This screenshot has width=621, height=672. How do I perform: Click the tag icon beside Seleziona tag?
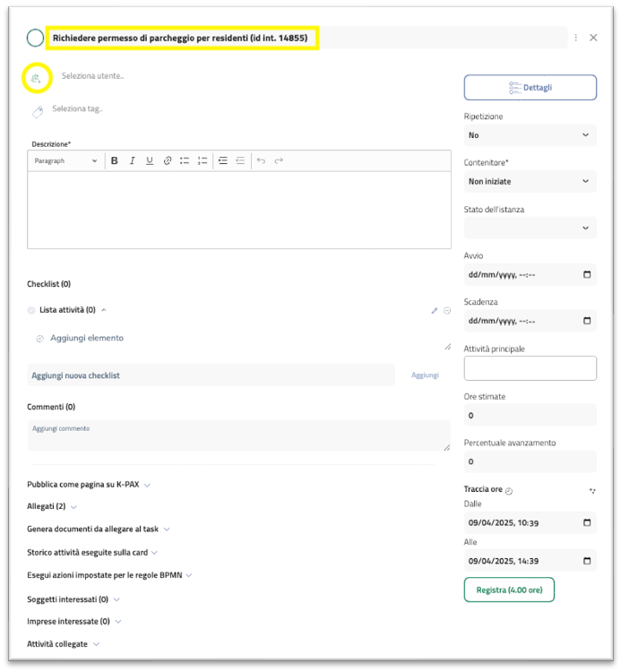point(37,112)
